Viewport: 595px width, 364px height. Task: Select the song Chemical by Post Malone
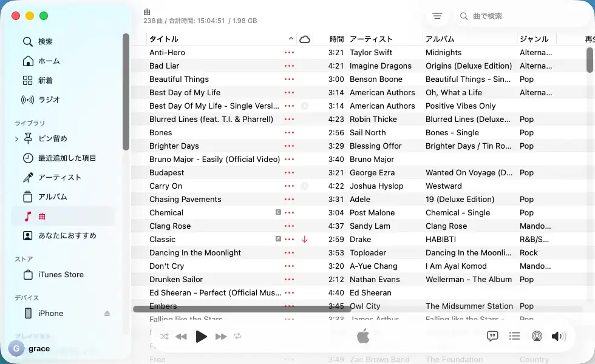[166, 212]
